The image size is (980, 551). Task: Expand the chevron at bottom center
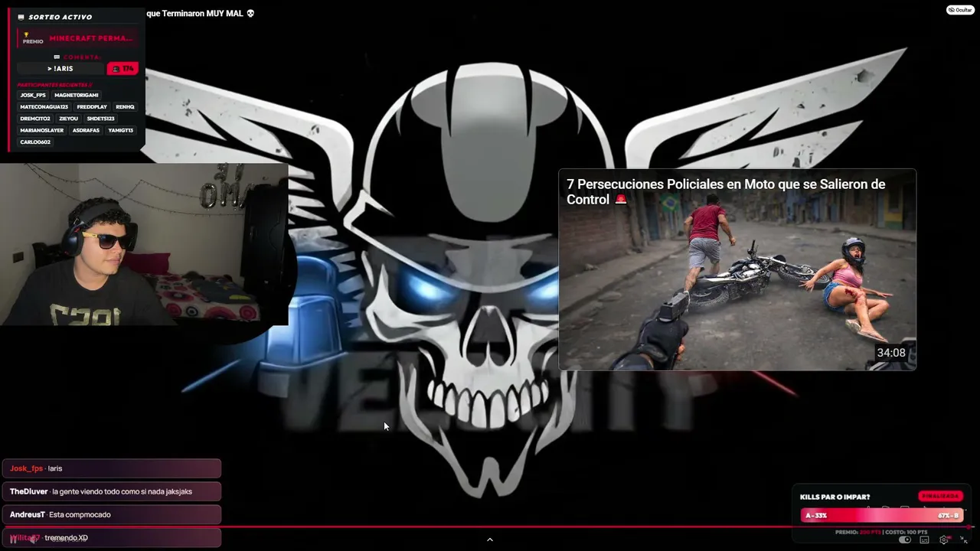490,540
